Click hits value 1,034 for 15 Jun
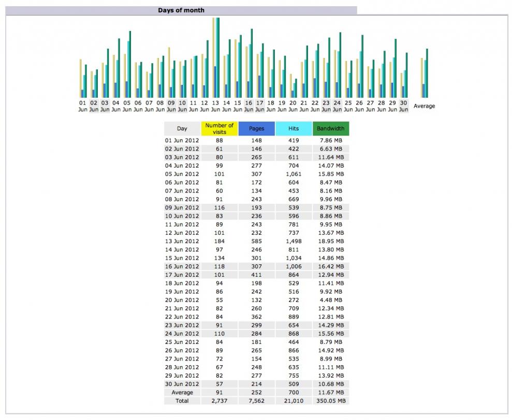Screen dimensions: 512x420 coord(294,258)
